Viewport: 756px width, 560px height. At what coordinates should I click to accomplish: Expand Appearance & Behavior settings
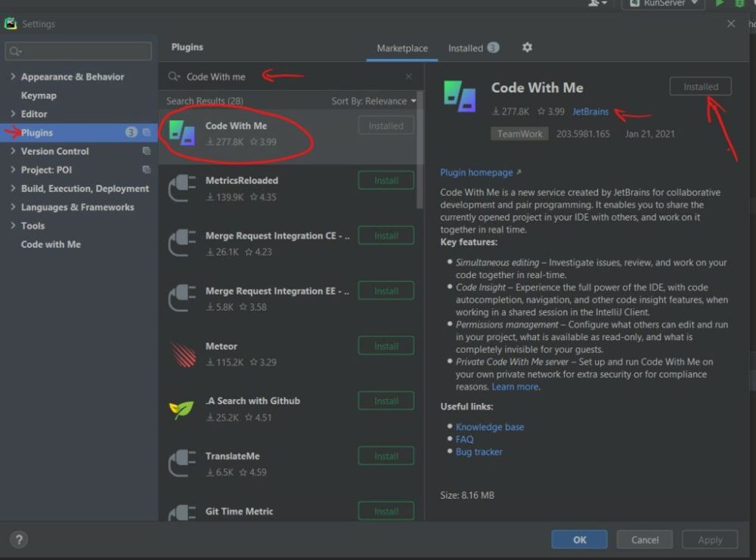coord(13,76)
